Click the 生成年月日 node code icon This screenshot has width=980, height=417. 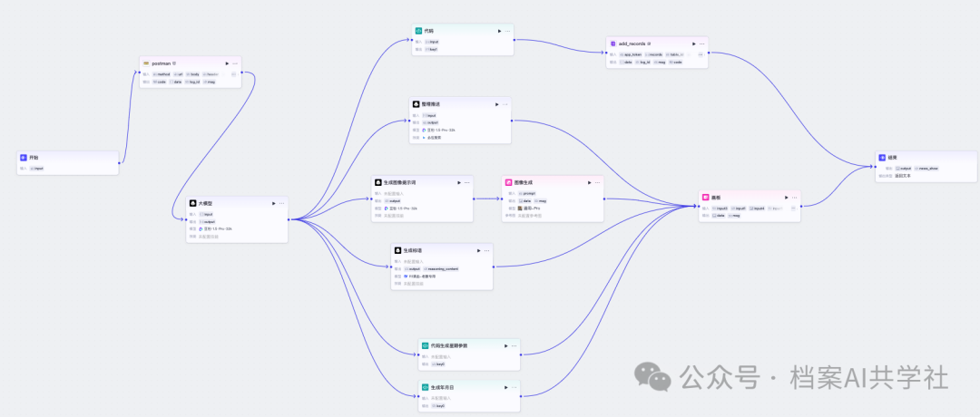tap(425, 388)
